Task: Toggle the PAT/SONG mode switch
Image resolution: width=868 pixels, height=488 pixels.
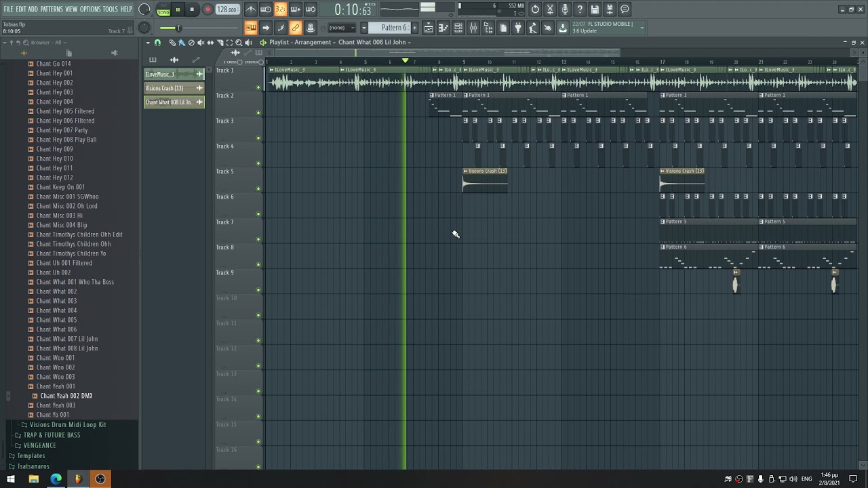Action: coord(163,10)
